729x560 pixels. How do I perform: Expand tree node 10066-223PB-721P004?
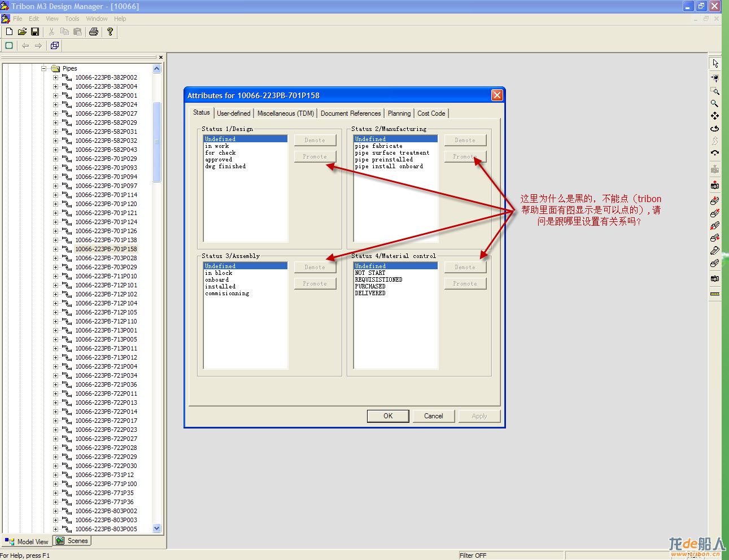click(55, 366)
